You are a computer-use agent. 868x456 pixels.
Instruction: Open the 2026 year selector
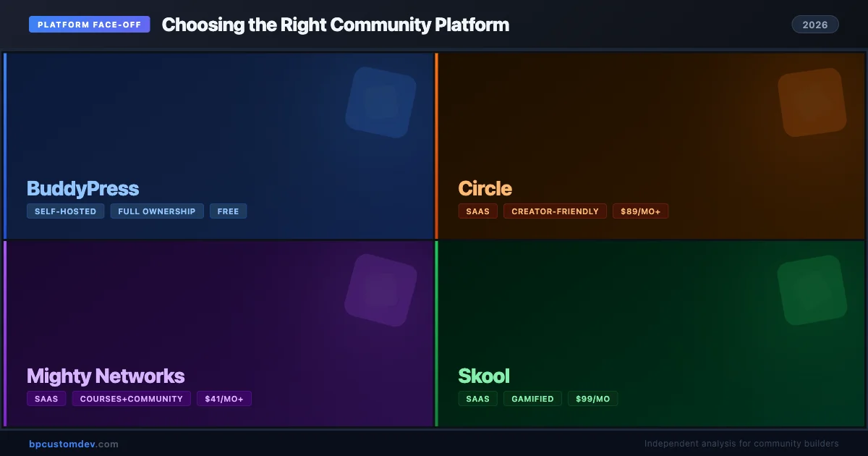(x=815, y=24)
